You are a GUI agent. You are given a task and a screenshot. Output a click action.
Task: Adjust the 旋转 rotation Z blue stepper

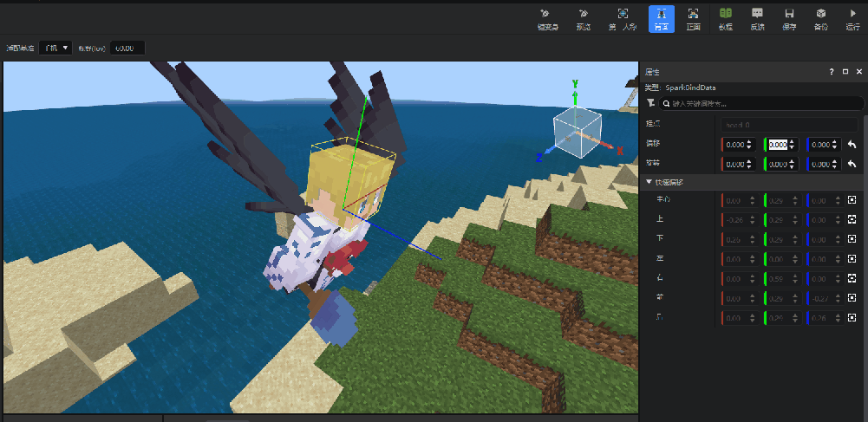835,165
